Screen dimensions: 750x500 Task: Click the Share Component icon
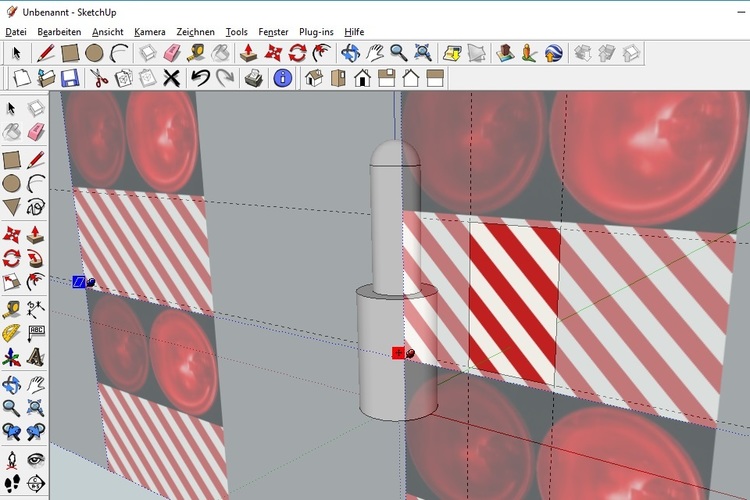[631, 53]
